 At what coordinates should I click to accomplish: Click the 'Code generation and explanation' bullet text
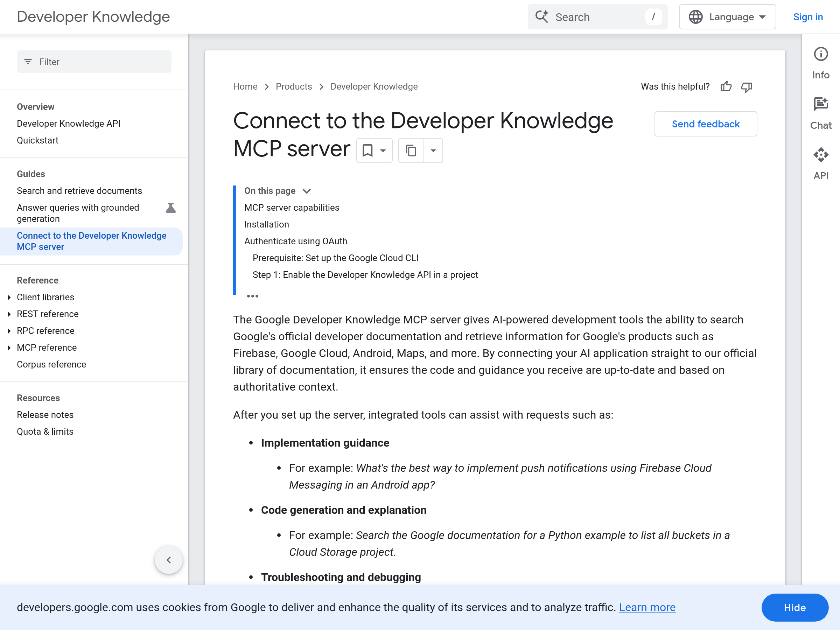coord(344,510)
